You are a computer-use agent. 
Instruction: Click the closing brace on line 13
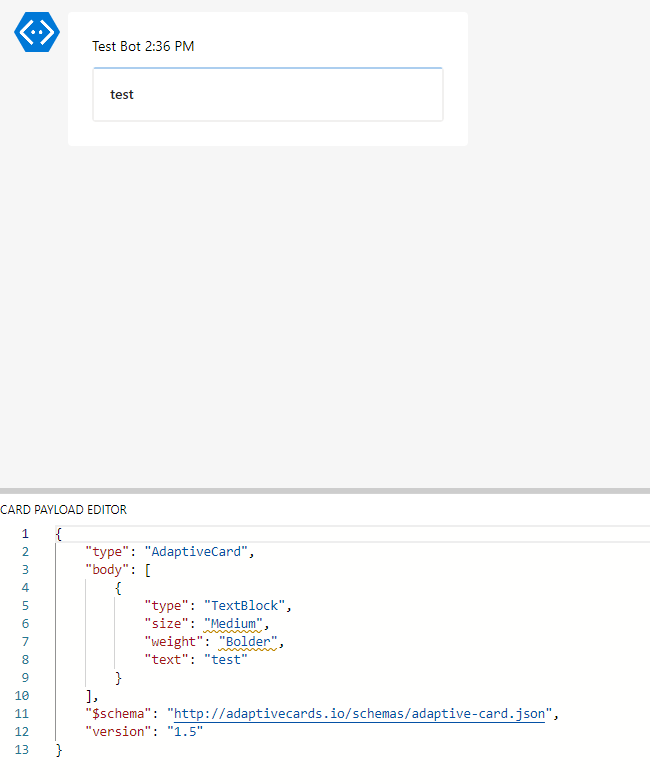[58, 750]
